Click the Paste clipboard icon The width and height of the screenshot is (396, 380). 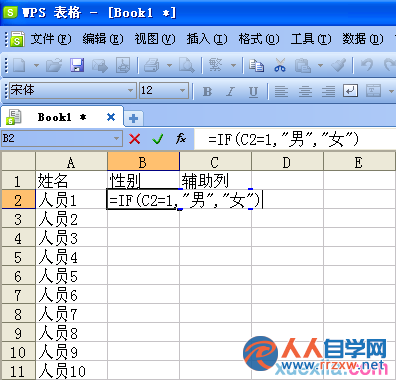[x=303, y=65]
